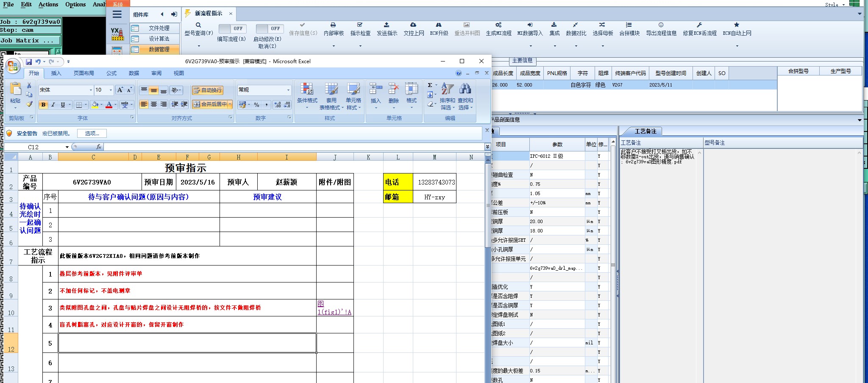Open Sort and Filter (排序和筛选)
Image resolution: width=868 pixels, height=383 pixels.
tap(447, 96)
